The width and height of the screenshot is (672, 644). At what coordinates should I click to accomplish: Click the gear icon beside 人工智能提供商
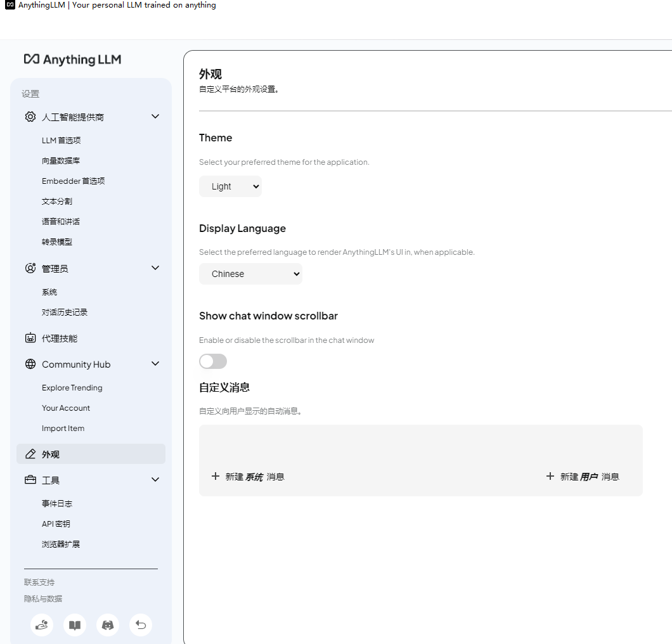[30, 117]
